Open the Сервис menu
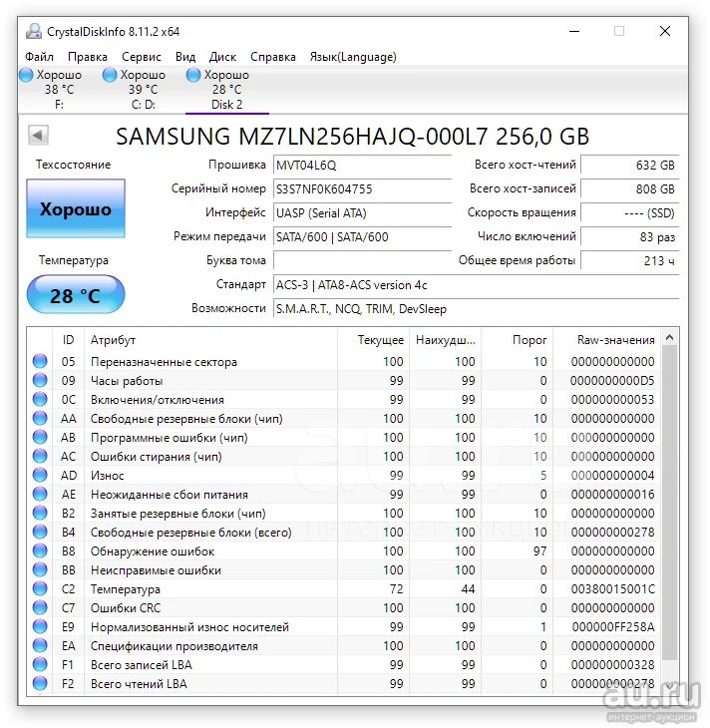Image resolution: width=710 pixels, height=728 pixels. click(x=142, y=57)
